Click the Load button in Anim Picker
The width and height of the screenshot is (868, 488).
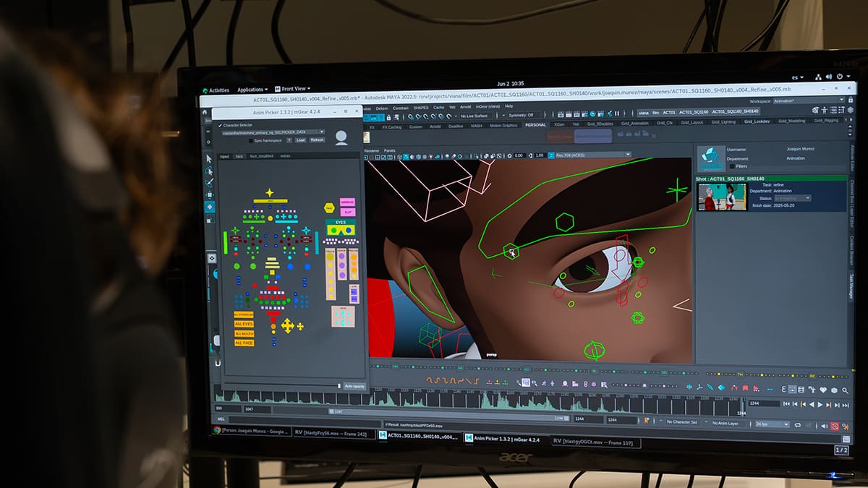coord(301,140)
